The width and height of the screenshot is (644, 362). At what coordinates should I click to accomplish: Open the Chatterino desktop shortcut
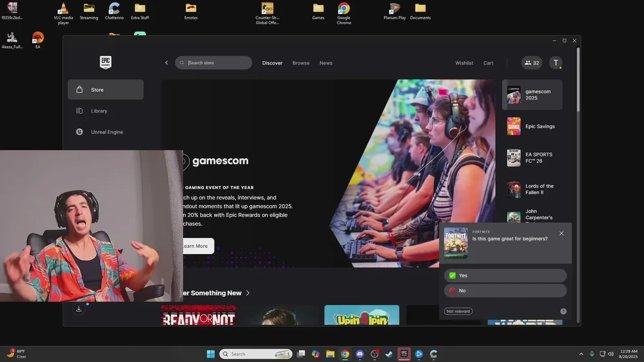[114, 12]
